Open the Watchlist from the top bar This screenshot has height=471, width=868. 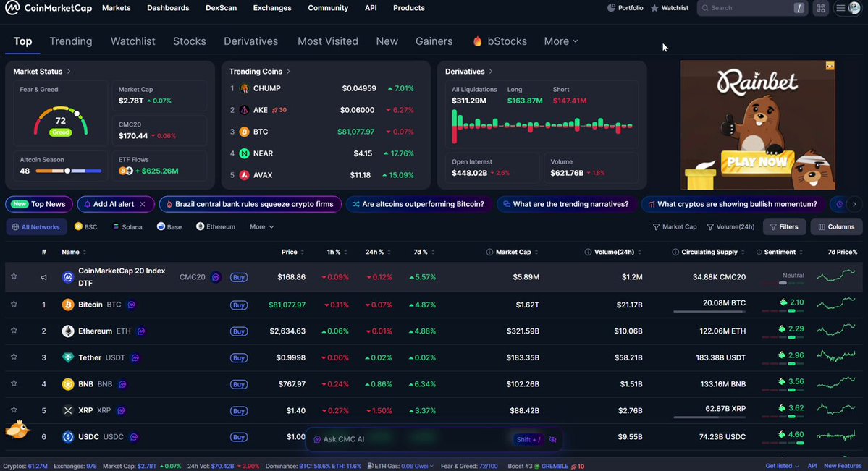point(669,8)
